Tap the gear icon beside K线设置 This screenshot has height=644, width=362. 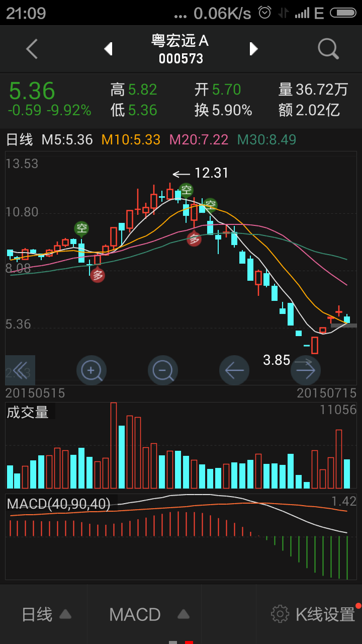tap(280, 614)
